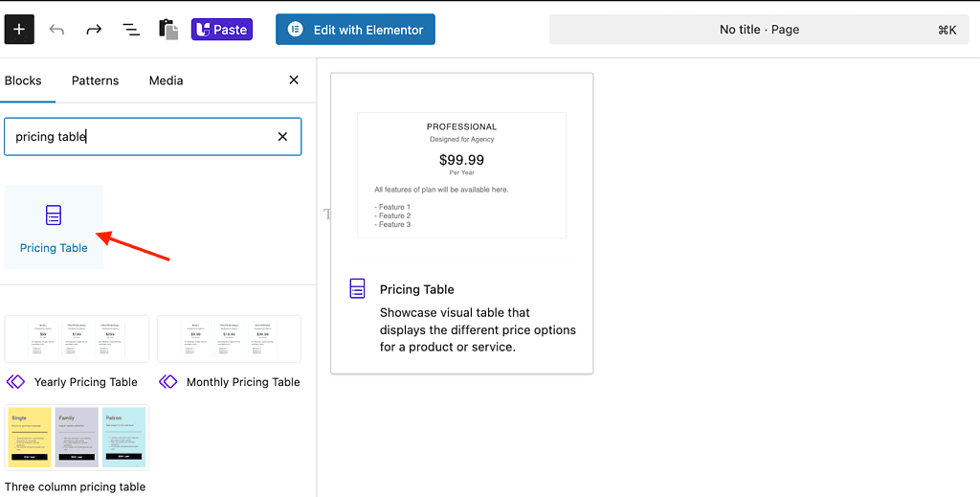The image size is (980, 497).
Task: Clear the pricing table search text
Action: pos(282,136)
